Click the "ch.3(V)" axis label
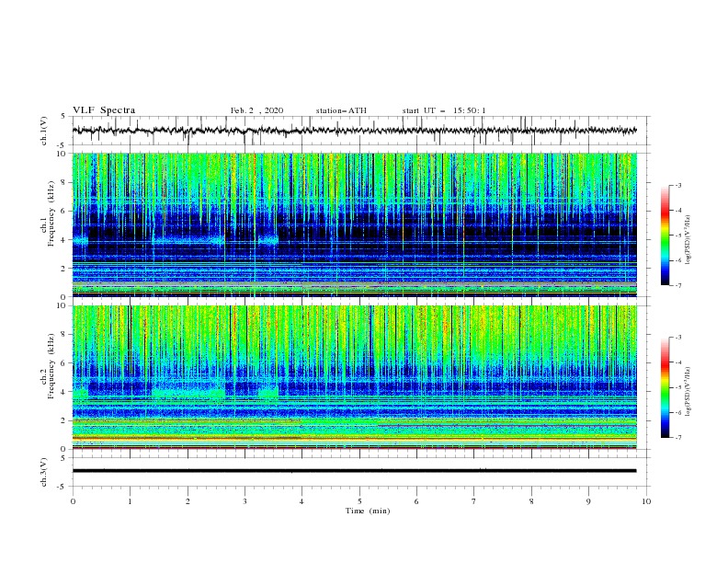Viewport: 728px width, 563px height. [44, 473]
